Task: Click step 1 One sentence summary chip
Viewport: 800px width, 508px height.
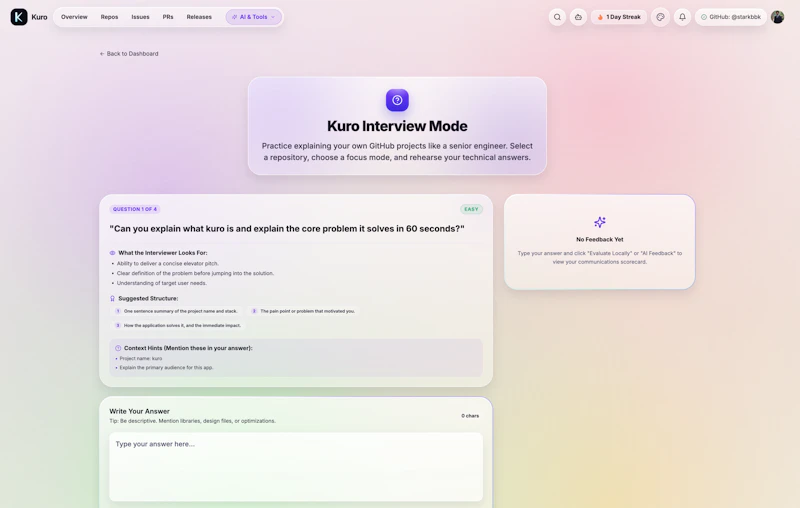Action: tap(176, 311)
